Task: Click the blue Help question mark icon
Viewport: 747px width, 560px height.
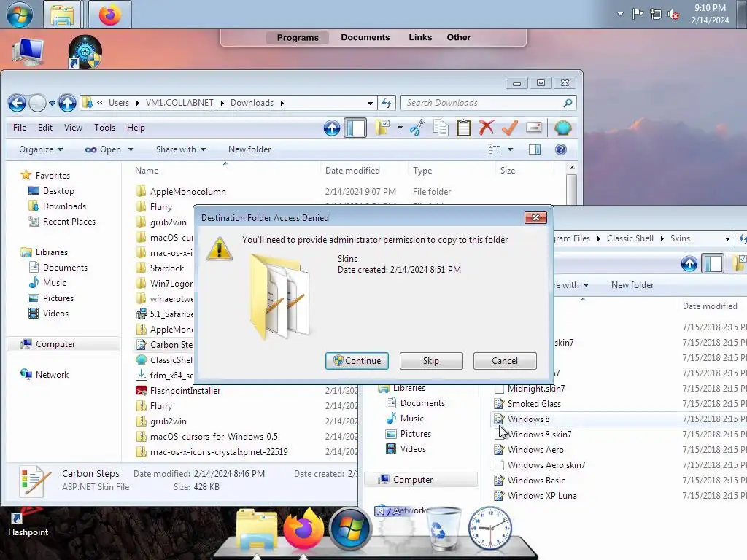Action: pos(561,149)
